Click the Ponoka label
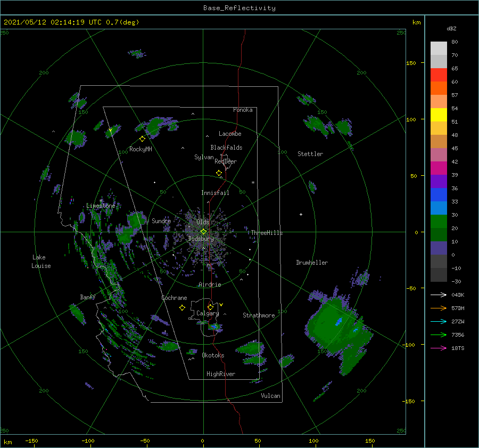This screenshot has width=479, height=448. click(x=243, y=110)
